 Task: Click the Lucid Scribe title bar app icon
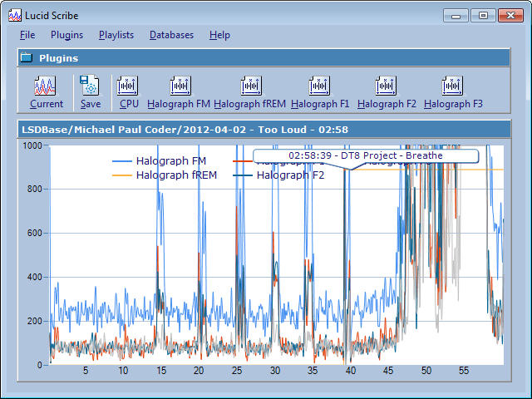(16, 15)
